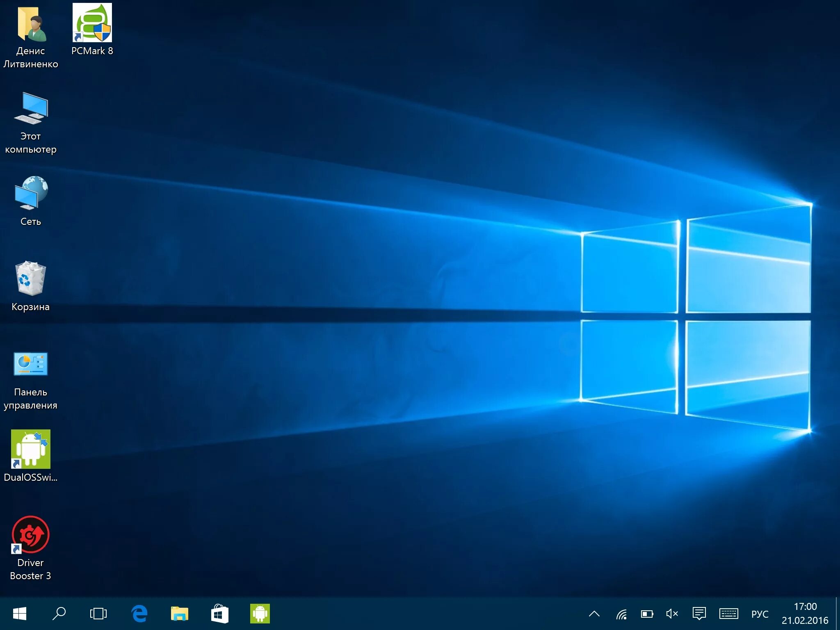Click the muted volume speaker icon
The image size is (840, 630).
pyautogui.click(x=672, y=614)
